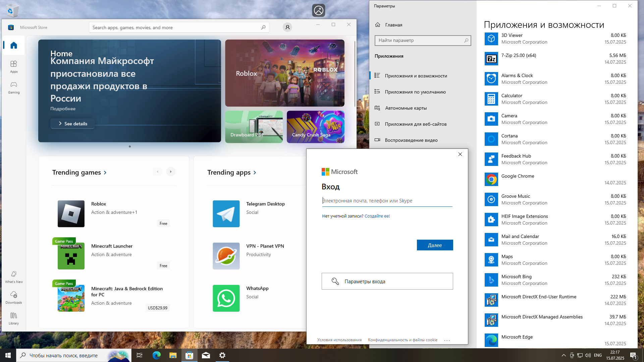Screen dimensions: 644x362
Task: Open What's New in Microsoft Store sidebar
Action: (14, 277)
